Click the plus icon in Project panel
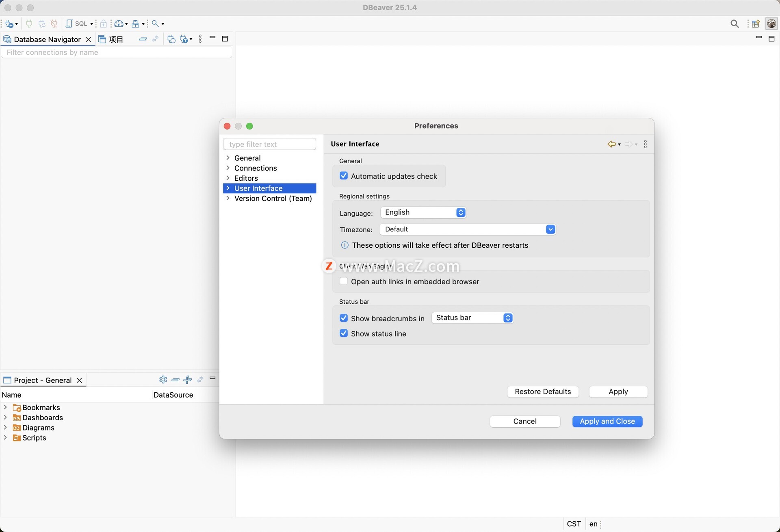This screenshot has height=532, width=780. click(x=188, y=380)
